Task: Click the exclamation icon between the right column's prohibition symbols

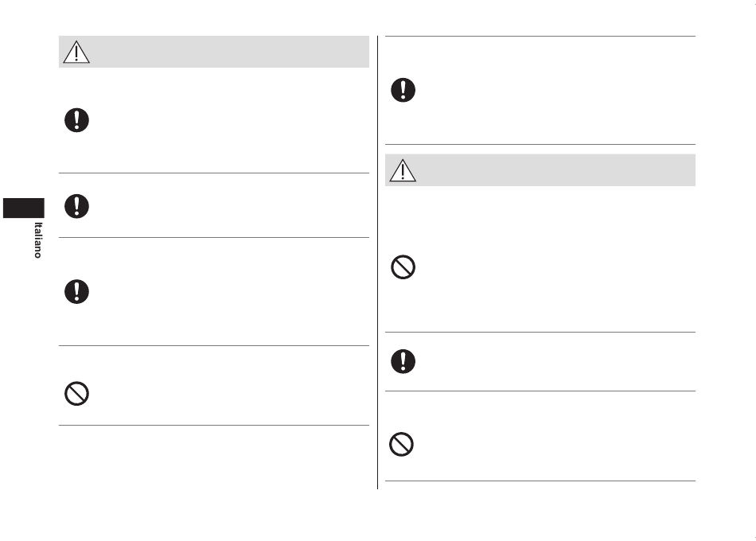Action: (x=403, y=361)
